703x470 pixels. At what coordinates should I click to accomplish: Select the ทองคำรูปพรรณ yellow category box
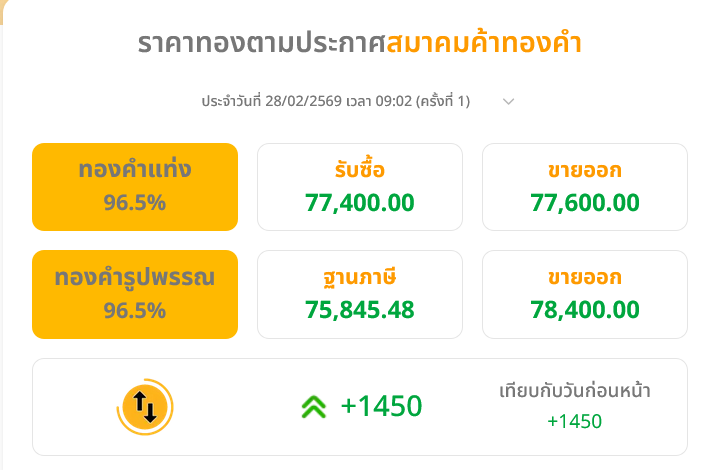[x=135, y=294]
